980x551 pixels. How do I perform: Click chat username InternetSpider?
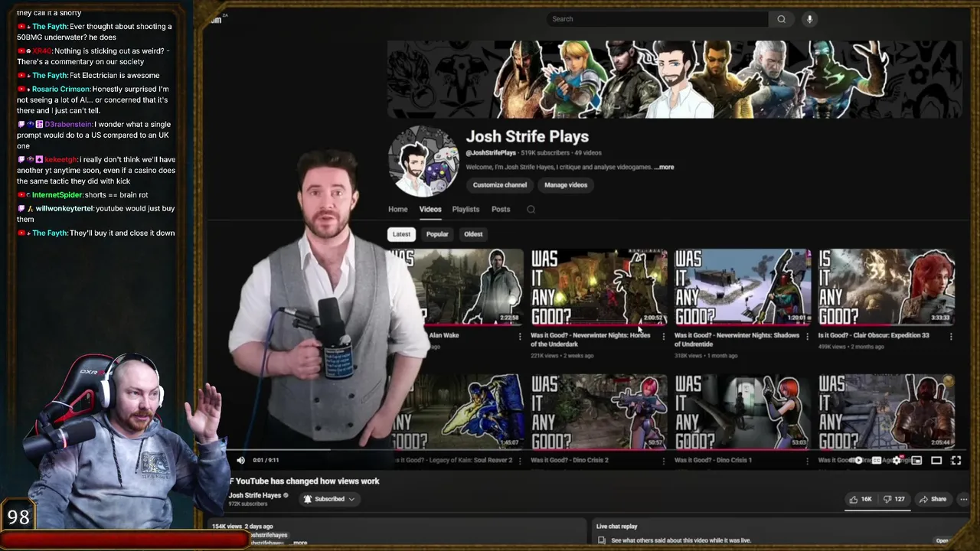coord(57,194)
